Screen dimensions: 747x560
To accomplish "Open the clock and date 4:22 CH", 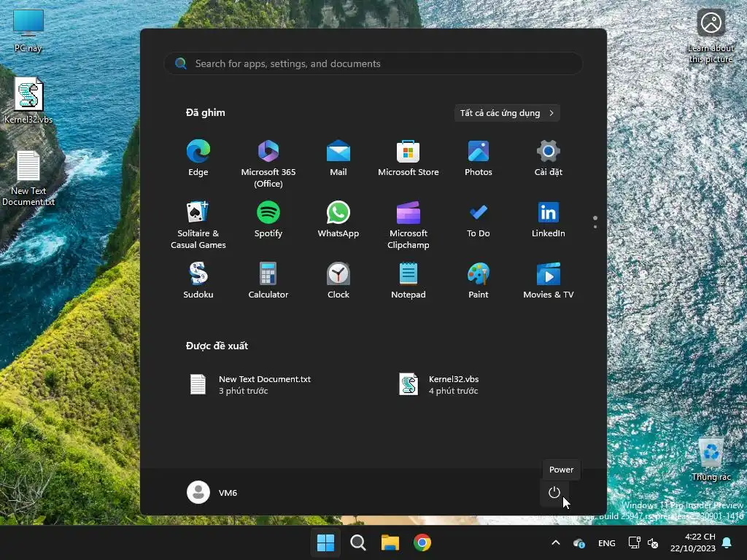I will (693, 542).
